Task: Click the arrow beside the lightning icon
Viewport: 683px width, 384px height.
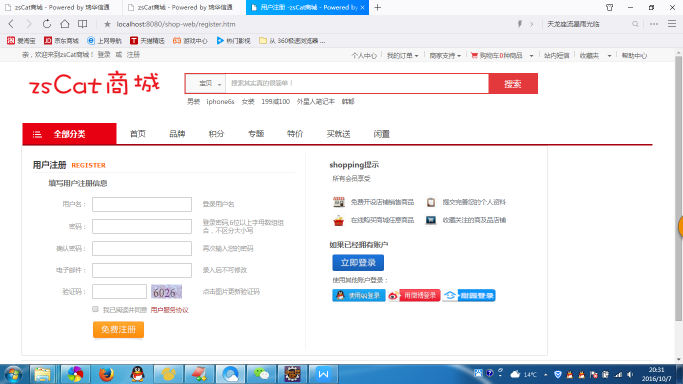Action: coord(531,24)
